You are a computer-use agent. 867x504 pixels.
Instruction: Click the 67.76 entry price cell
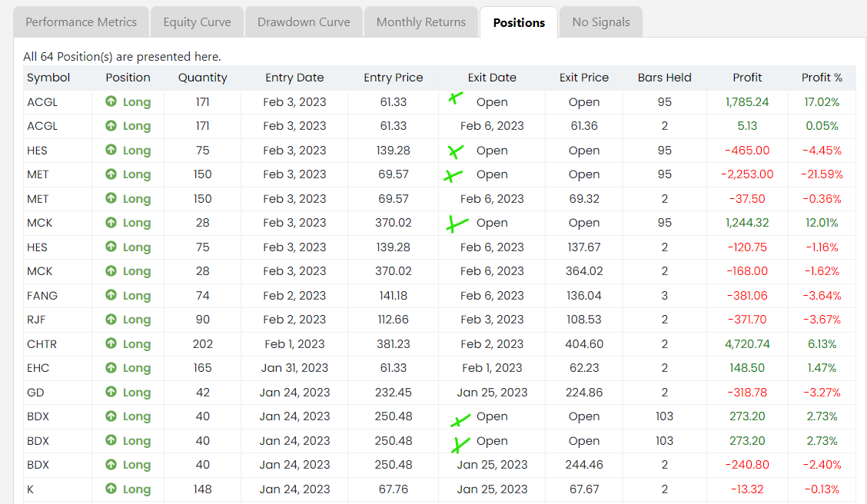tap(393, 489)
